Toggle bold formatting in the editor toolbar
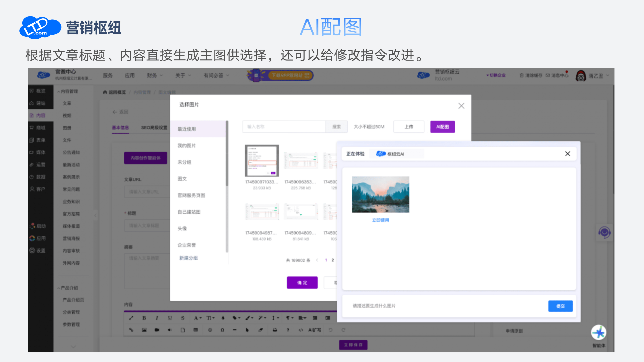This screenshot has height=362, width=644. [144, 318]
